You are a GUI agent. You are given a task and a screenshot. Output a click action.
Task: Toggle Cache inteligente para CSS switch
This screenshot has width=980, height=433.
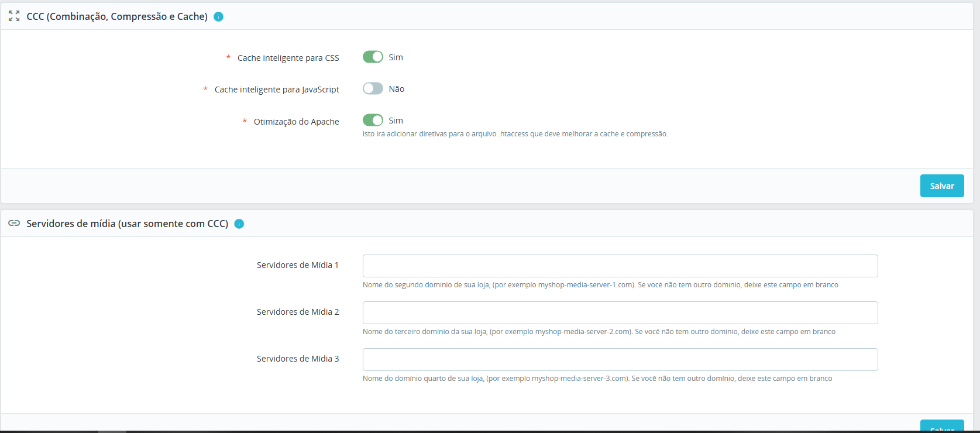(373, 57)
